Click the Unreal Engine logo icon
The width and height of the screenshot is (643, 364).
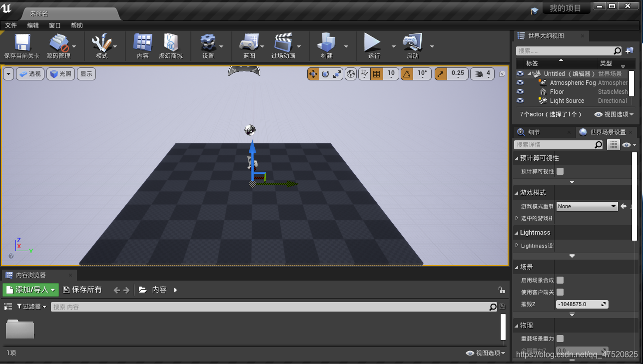coord(7,9)
